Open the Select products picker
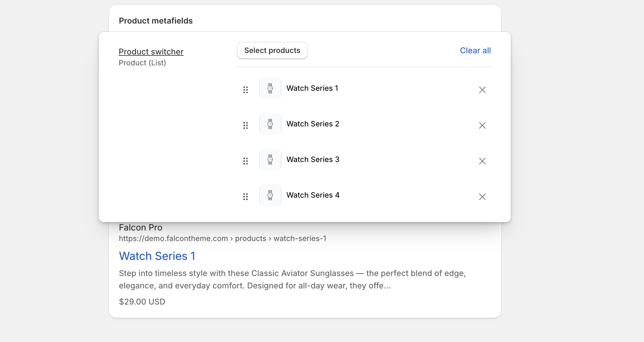Viewport: 644px width, 342px height. (x=272, y=50)
